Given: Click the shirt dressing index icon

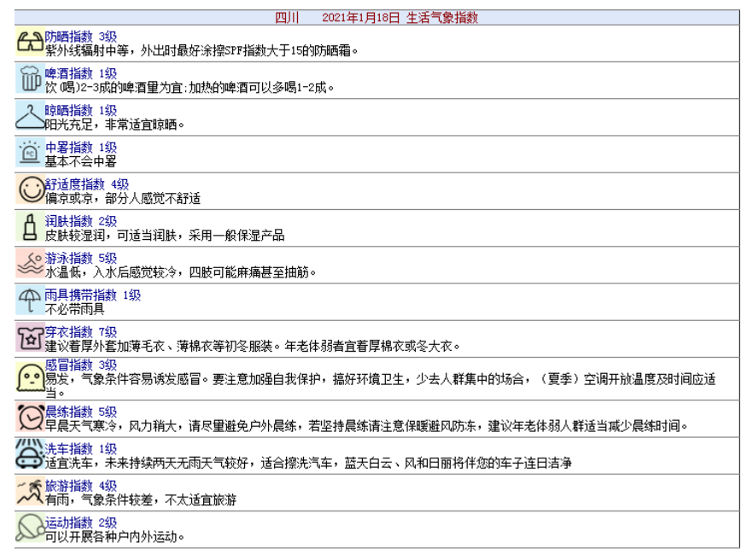Looking at the screenshot, I should [x=30, y=338].
